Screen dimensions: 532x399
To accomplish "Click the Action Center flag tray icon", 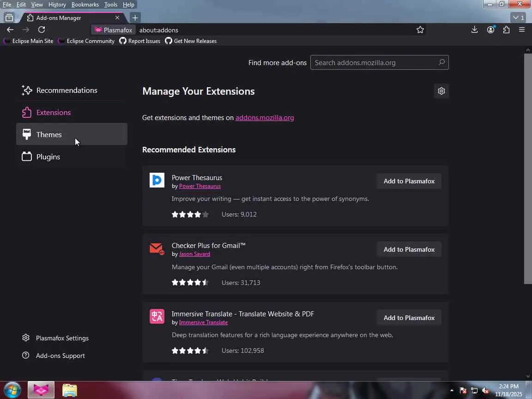I will click(463, 391).
